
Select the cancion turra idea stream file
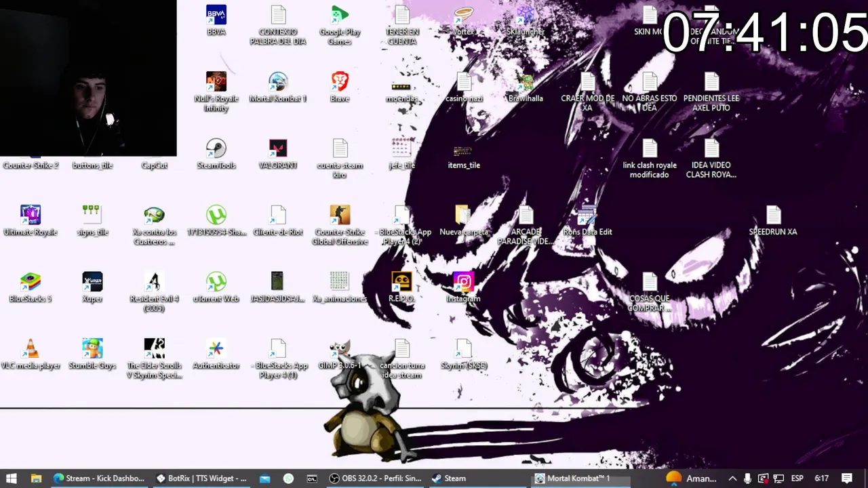coord(401,359)
